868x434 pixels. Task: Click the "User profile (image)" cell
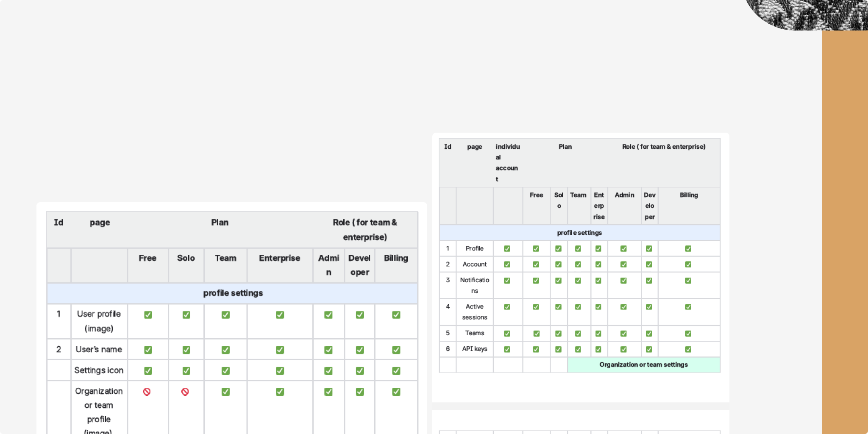click(x=99, y=321)
